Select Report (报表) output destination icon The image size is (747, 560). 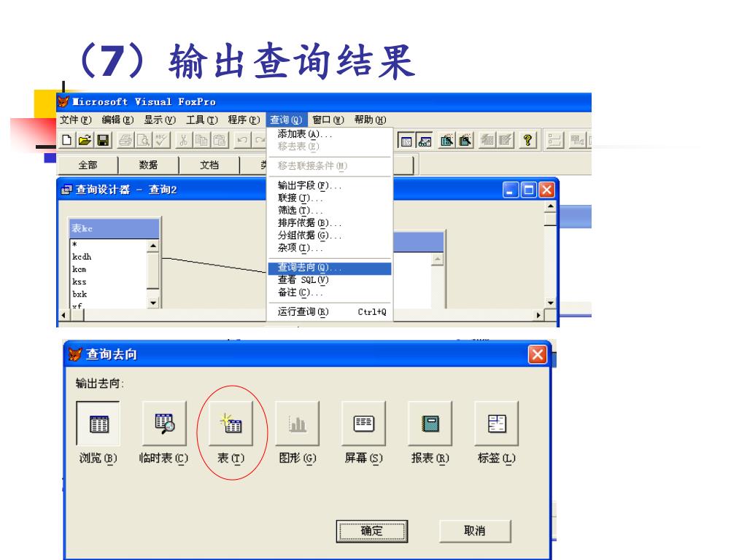point(430,424)
